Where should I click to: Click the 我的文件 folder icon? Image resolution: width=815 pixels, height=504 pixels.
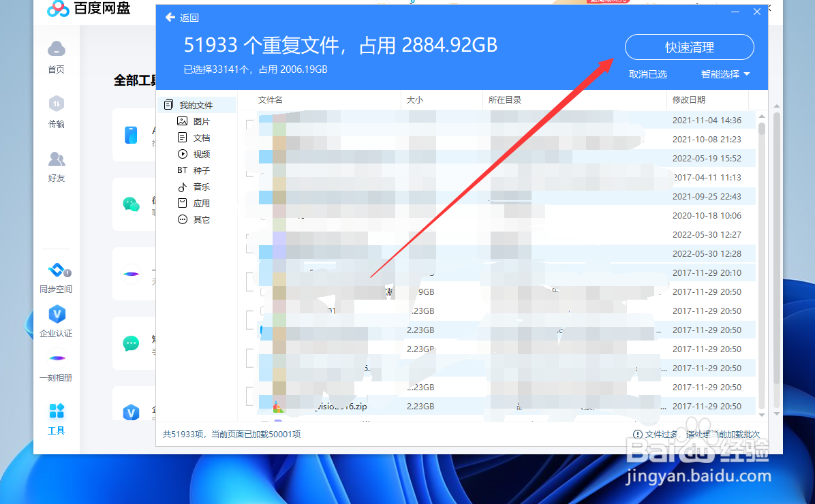click(x=168, y=105)
